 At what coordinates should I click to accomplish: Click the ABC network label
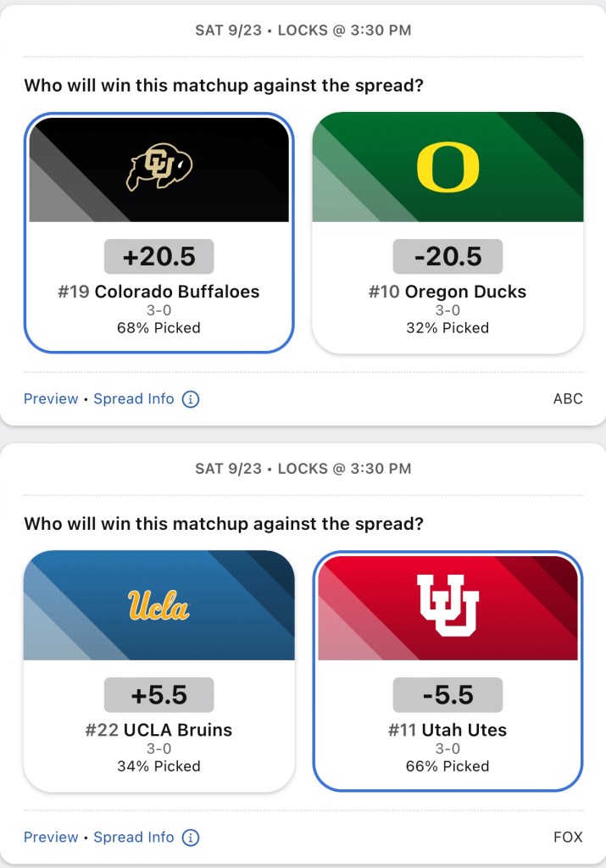click(568, 399)
